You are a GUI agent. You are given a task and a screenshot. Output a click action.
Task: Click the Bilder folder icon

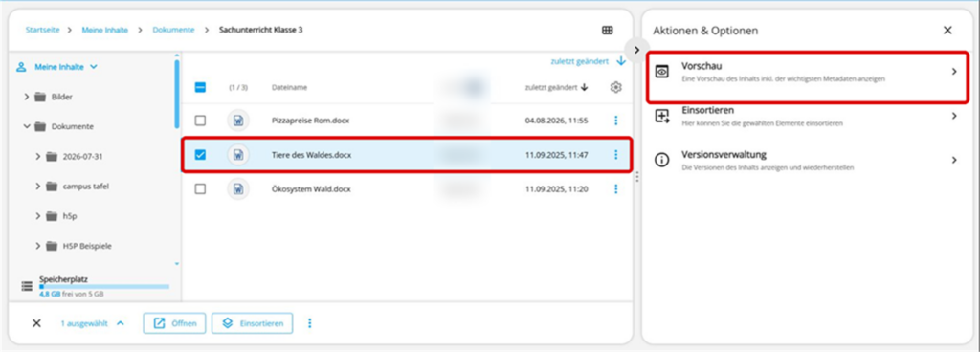pyautogui.click(x=40, y=97)
